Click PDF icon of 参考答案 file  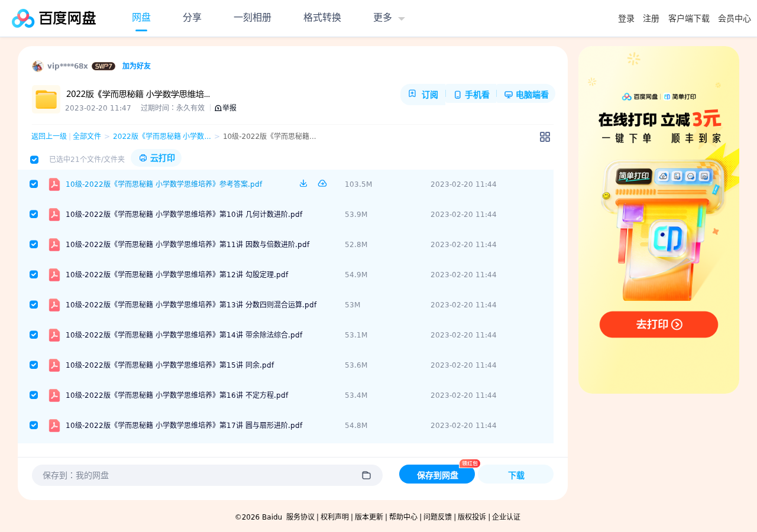point(54,184)
